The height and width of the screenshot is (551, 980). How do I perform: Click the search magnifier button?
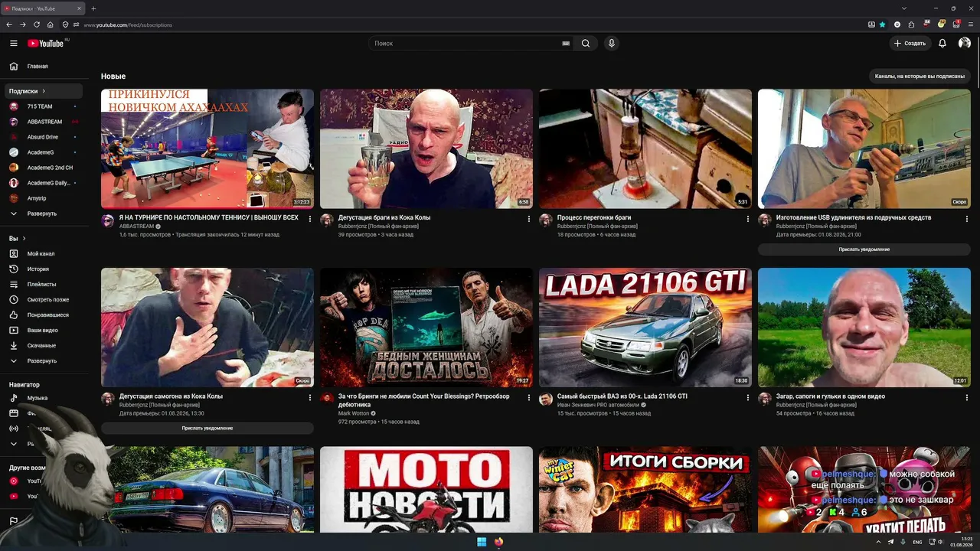tap(586, 44)
